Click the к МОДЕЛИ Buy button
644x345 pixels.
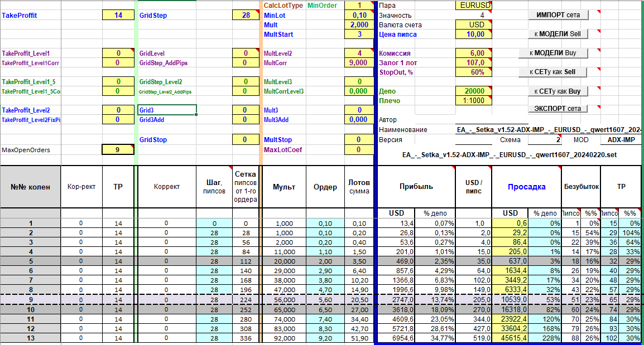pyautogui.click(x=553, y=53)
